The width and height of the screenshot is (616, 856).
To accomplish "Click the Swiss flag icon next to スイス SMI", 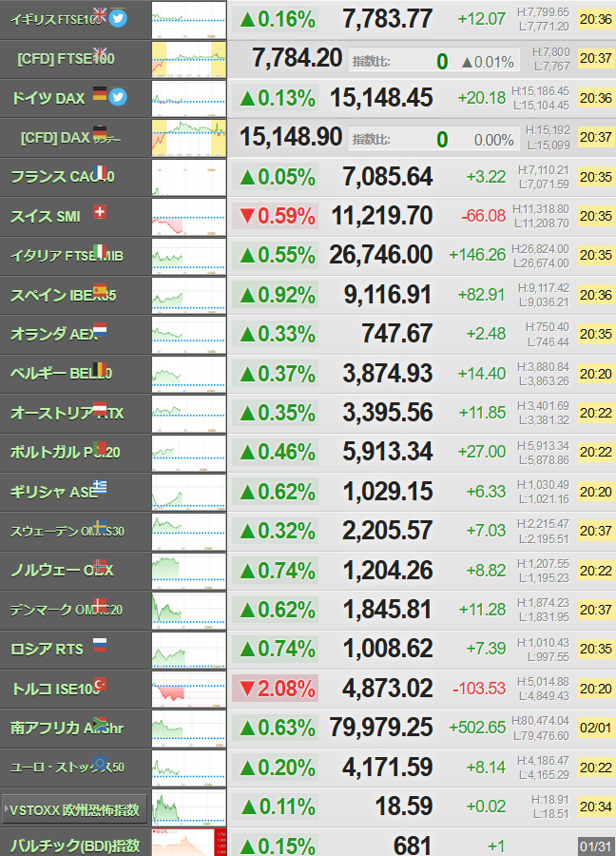I will pos(99,212).
